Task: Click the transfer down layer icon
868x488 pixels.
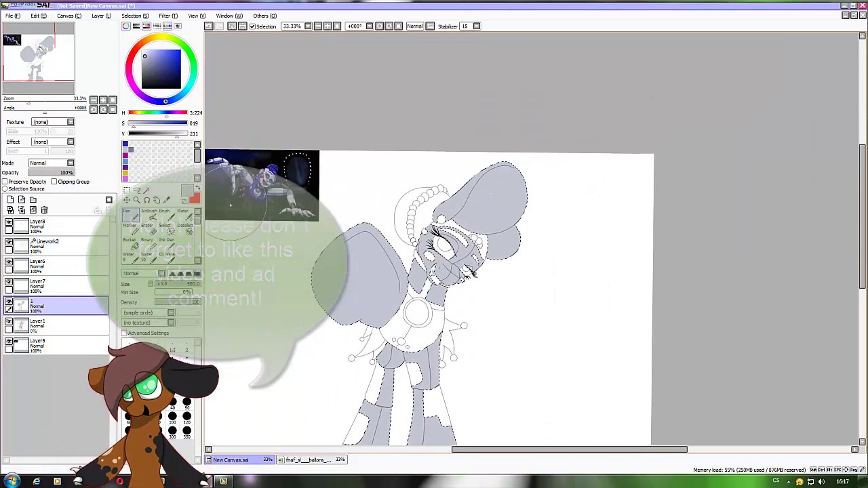Action: tap(10, 210)
